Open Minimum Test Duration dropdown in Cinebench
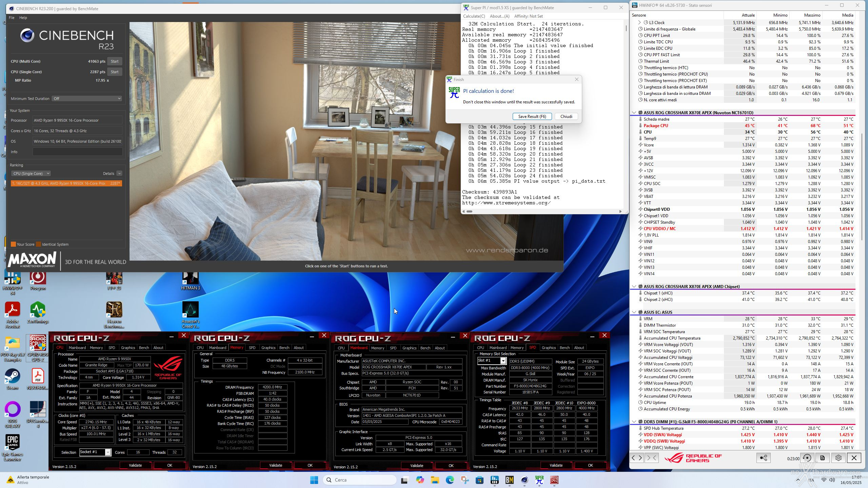 (x=87, y=99)
